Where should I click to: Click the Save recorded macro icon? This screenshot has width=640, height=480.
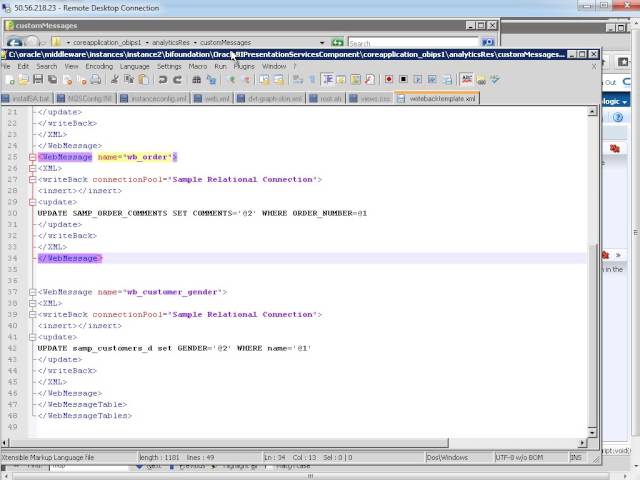447,80
